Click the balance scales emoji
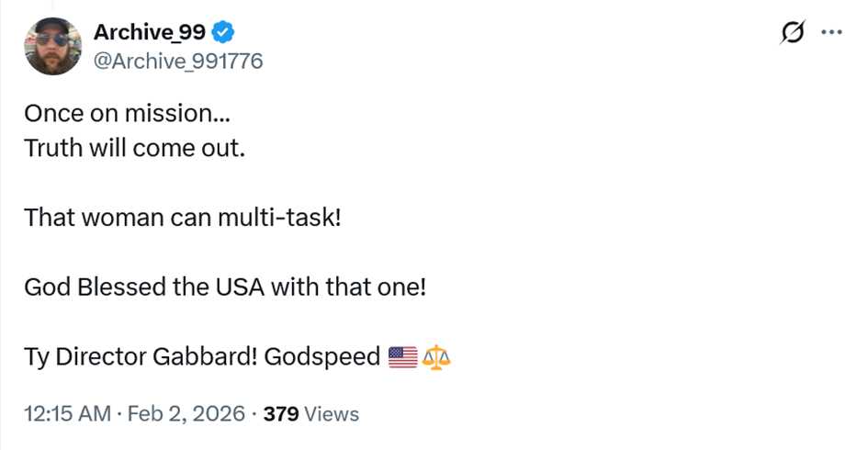The image size is (868, 450). (436, 356)
